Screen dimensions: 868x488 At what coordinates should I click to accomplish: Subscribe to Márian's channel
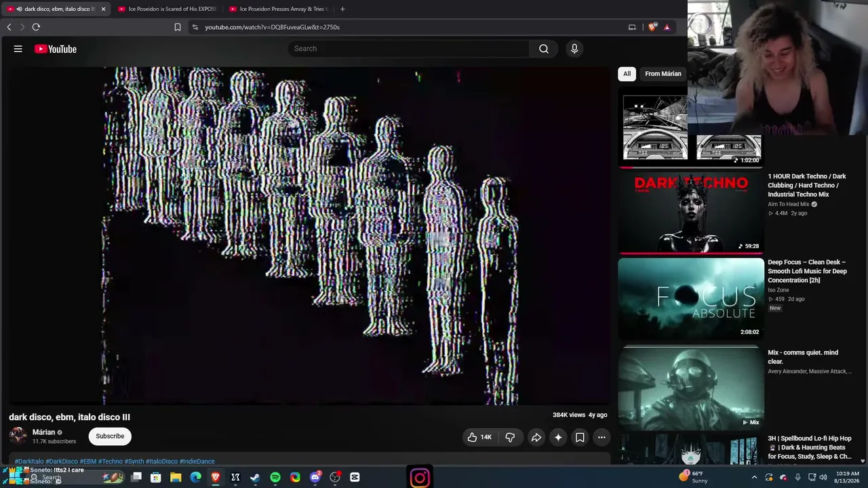pos(110,436)
